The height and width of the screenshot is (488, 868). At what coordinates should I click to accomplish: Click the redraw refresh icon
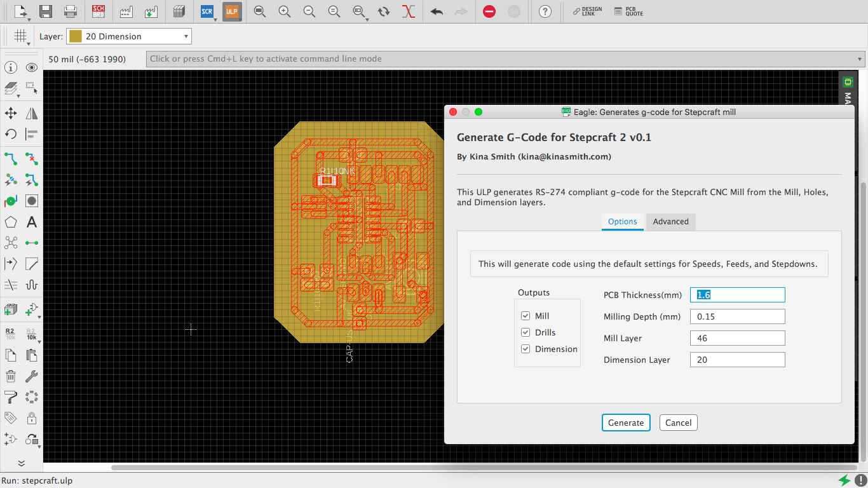tap(384, 11)
